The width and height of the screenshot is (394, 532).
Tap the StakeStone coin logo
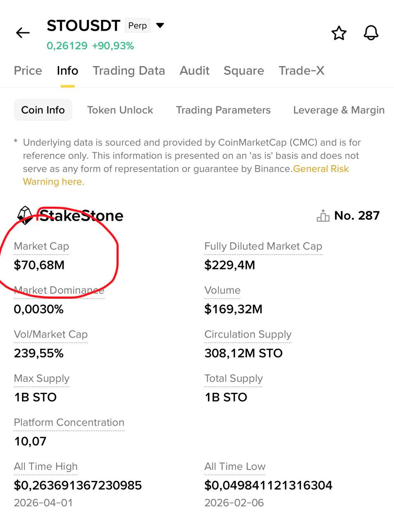[24, 215]
